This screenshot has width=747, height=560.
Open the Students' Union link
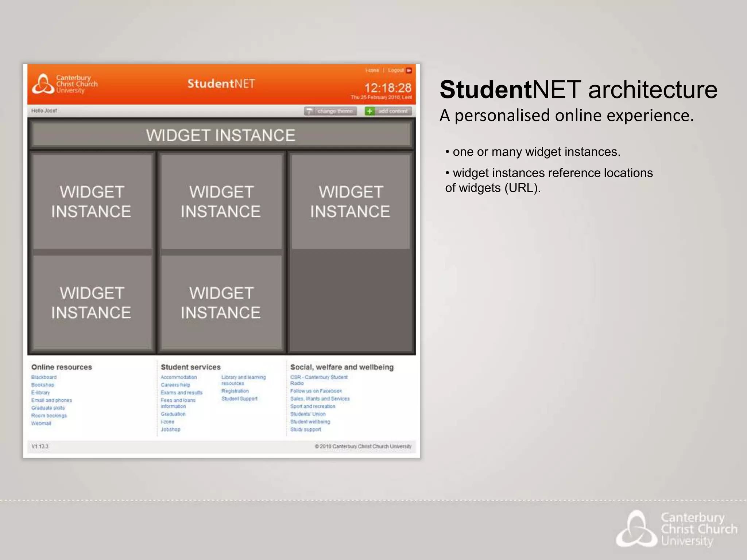[x=308, y=414]
